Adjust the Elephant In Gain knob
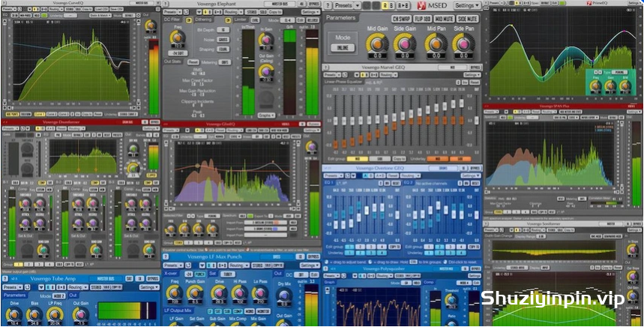Viewport: 644px width, 327px height. [x=265, y=40]
